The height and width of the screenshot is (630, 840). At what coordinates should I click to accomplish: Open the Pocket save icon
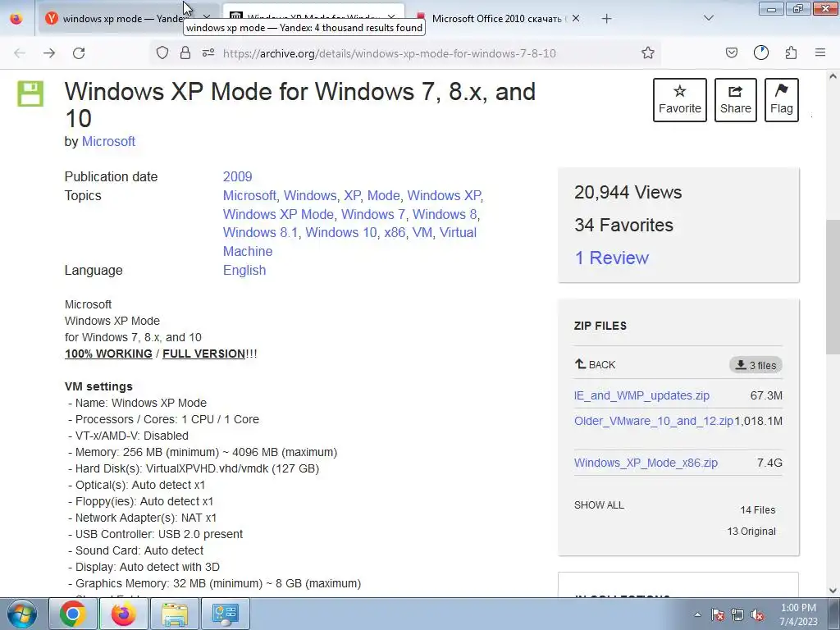[x=731, y=52]
